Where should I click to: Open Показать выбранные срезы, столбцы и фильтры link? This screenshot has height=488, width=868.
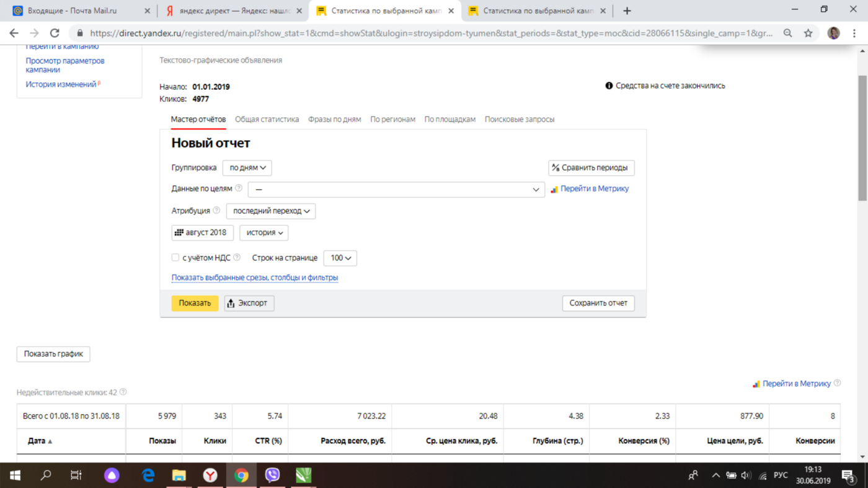(x=254, y=278)
